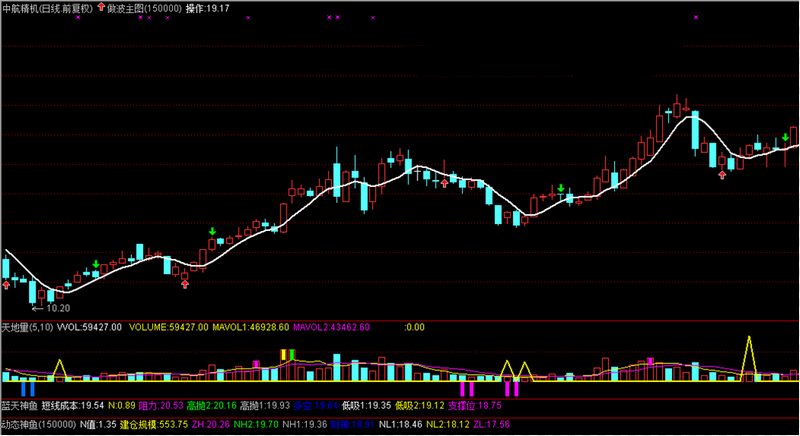Click the 建仓规模:553.75 value
The width and height of the screenshot is (800, 436).
(154, 424)
